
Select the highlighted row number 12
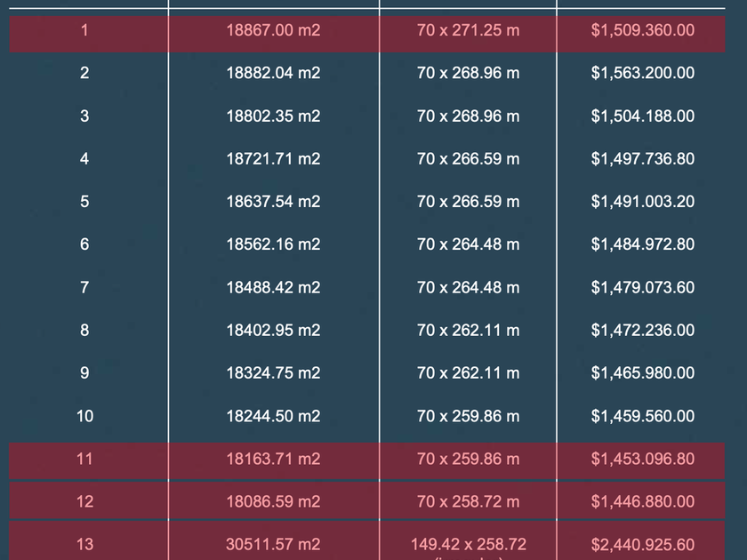(x=84, y=501)
